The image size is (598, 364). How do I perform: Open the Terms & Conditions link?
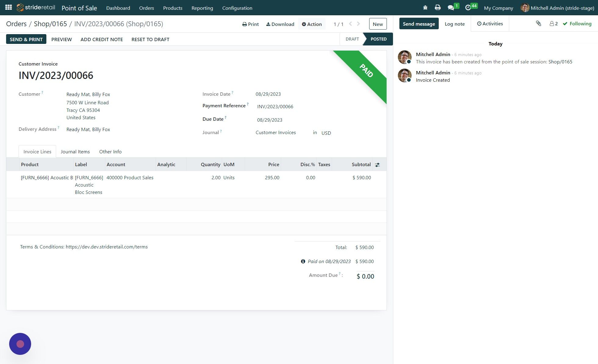tap(106, 247)
